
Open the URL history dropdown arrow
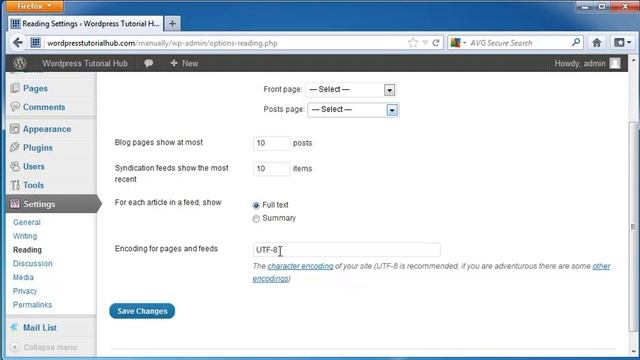[425, 43]
